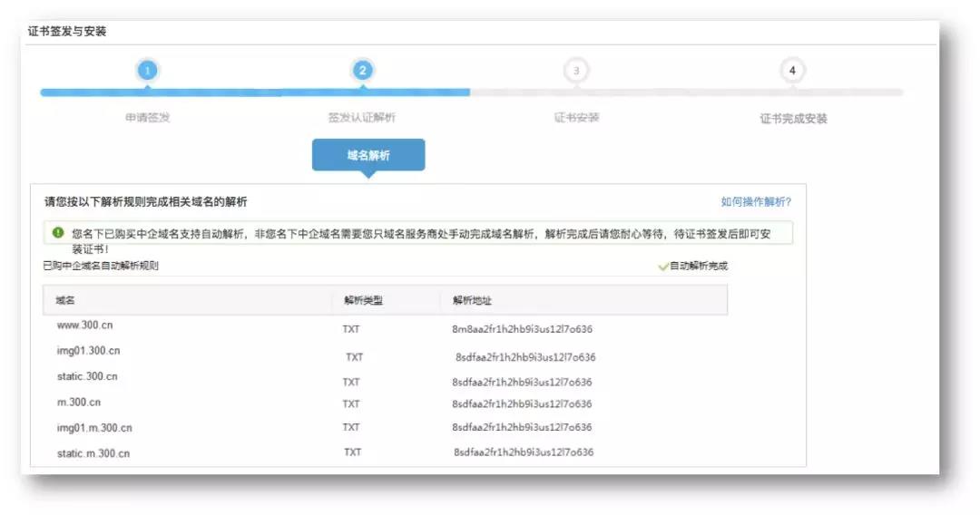This screenshot has height=515, width=980.
Task: Click the 证书完成安装 step label
Action: click(793, 119)
